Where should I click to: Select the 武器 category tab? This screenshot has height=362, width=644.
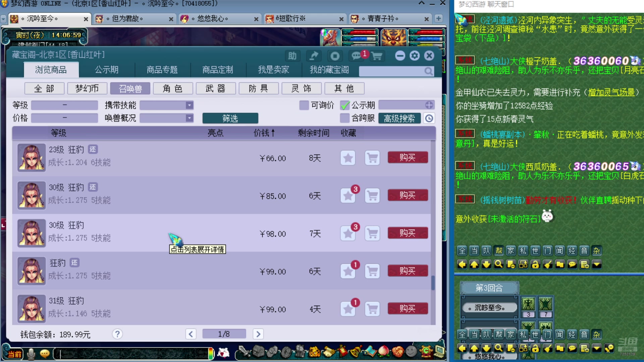[215, 88]
